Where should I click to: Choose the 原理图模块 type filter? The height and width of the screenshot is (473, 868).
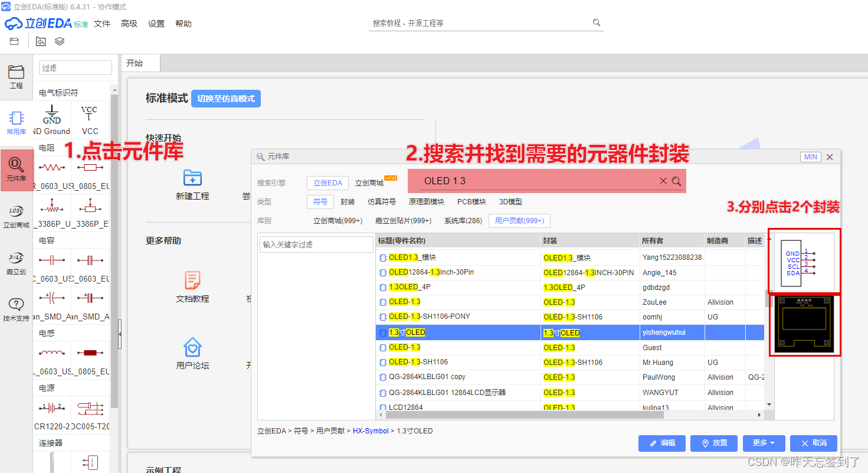(x=427, y=202)
